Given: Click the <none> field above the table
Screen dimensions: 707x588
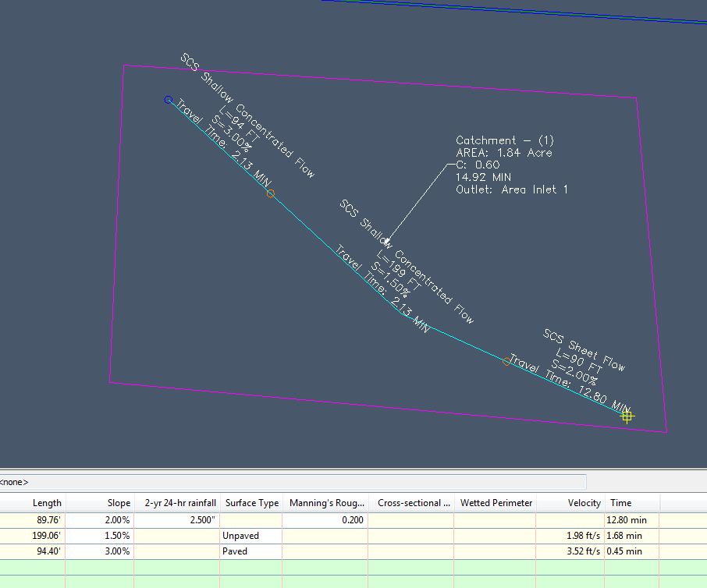Looking at the screenshot, I should 293,482.
